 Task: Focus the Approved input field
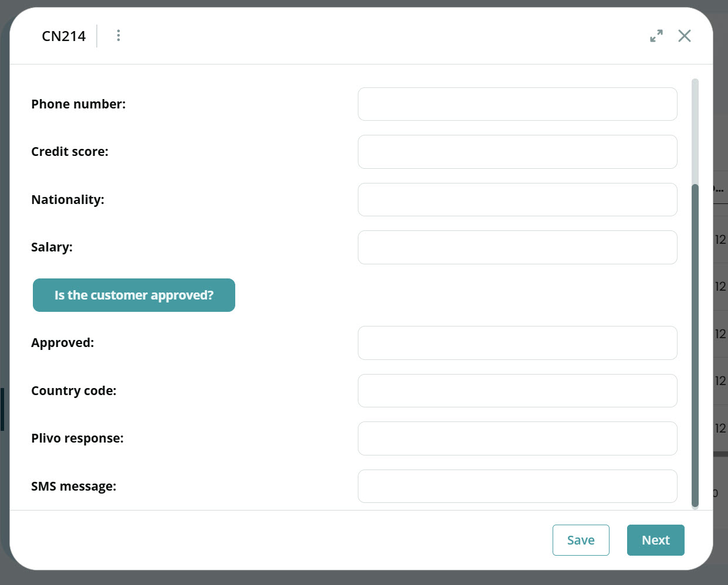(x=517, y=343)
